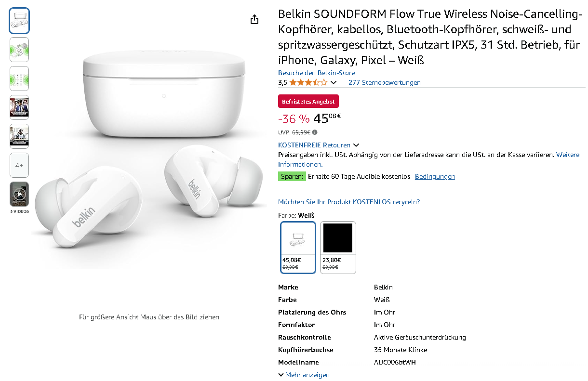Viewport: 588px width, 381px height.
Task: Open the 277 Sternebewertungen reviews link
Action: click(x=384, y=82)
